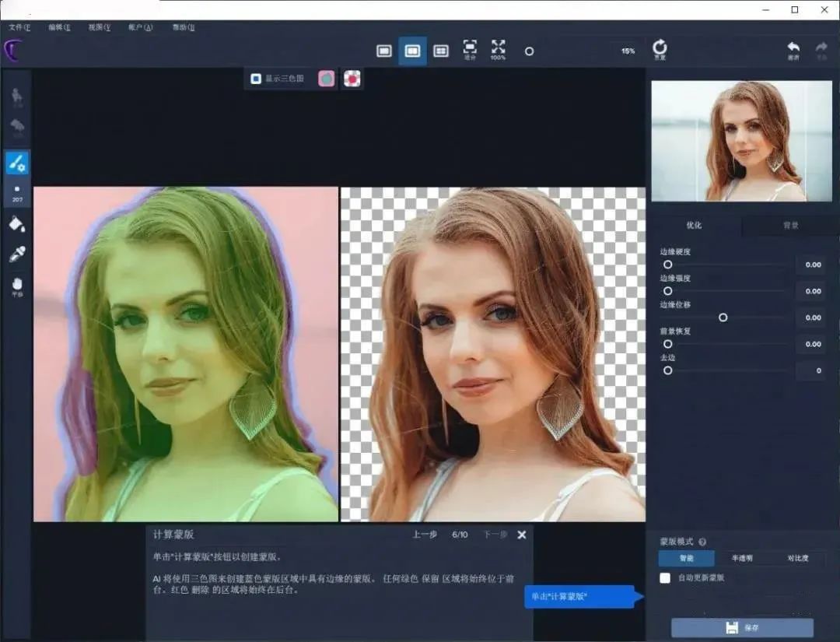Activate the hand pan tool

17,285
